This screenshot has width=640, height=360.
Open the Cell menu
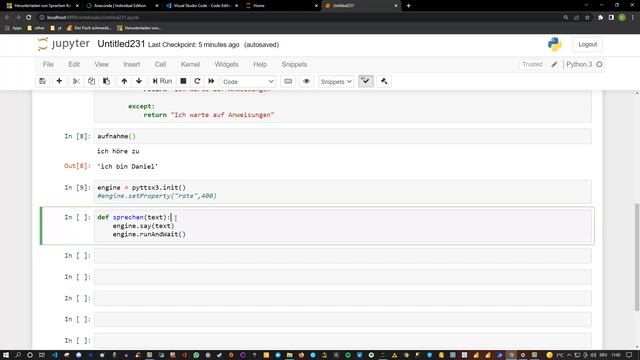click(160, 64)
